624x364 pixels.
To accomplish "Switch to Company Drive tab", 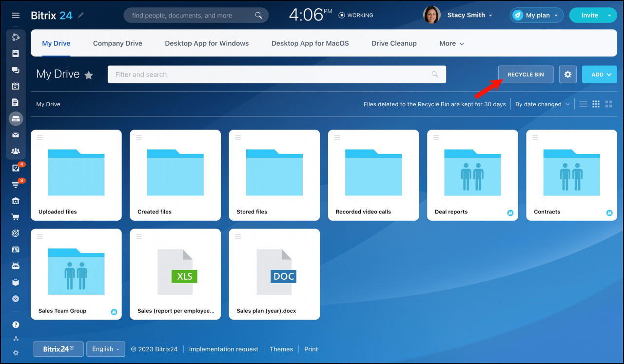I will click(117, 43).
